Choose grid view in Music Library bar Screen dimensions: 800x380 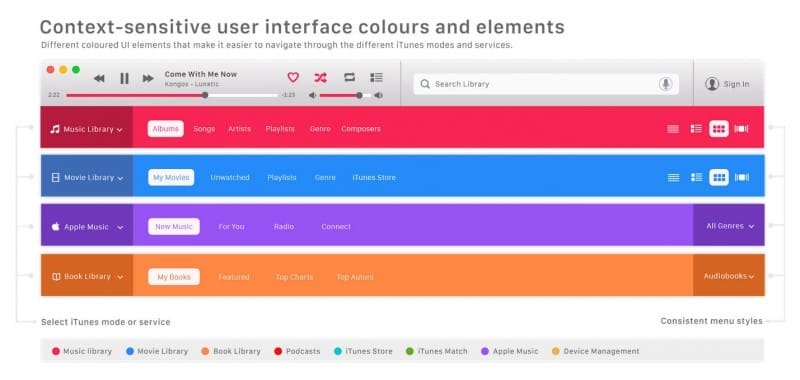[719, 129]
